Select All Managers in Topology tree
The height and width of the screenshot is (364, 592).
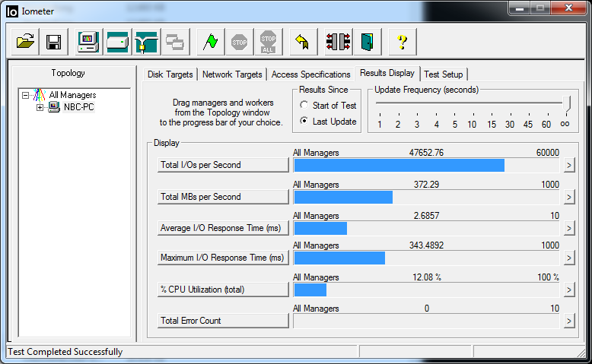tap(72, 95)
